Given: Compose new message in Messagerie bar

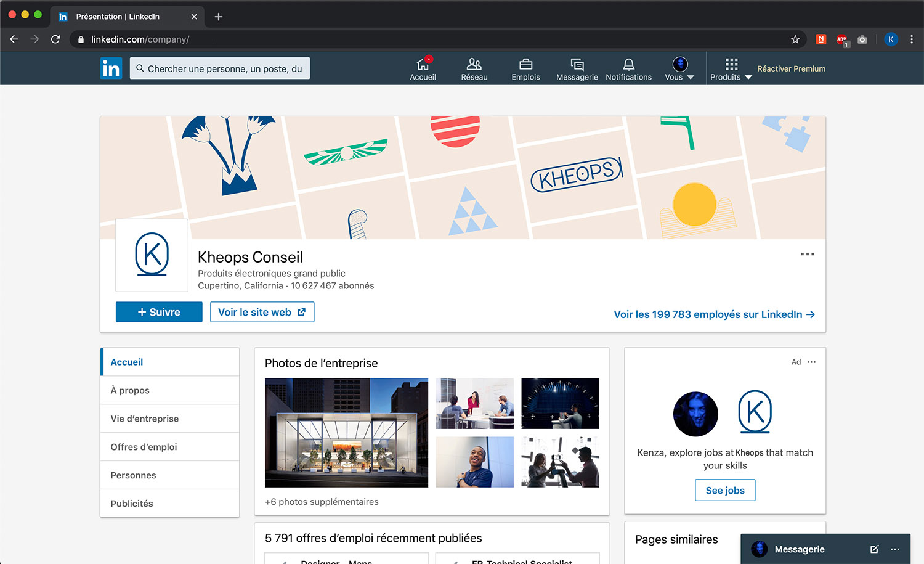Looking at the screenshot, I should coord(874,549).
